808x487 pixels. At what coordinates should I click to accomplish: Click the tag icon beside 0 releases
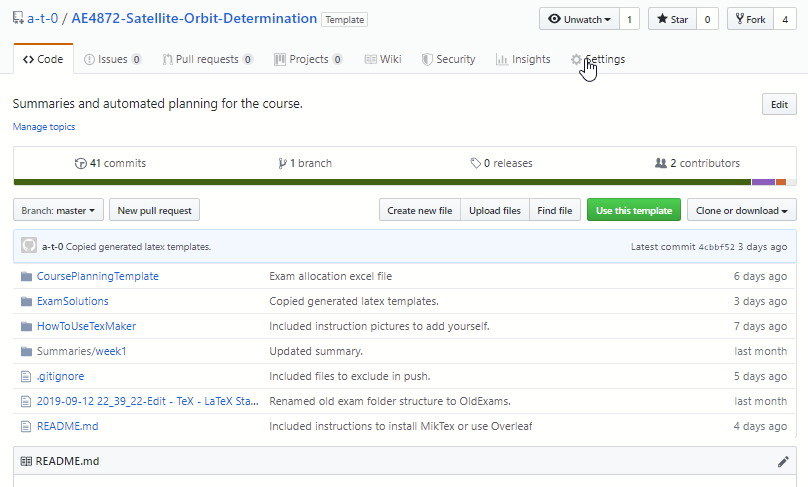coord(475,163)
